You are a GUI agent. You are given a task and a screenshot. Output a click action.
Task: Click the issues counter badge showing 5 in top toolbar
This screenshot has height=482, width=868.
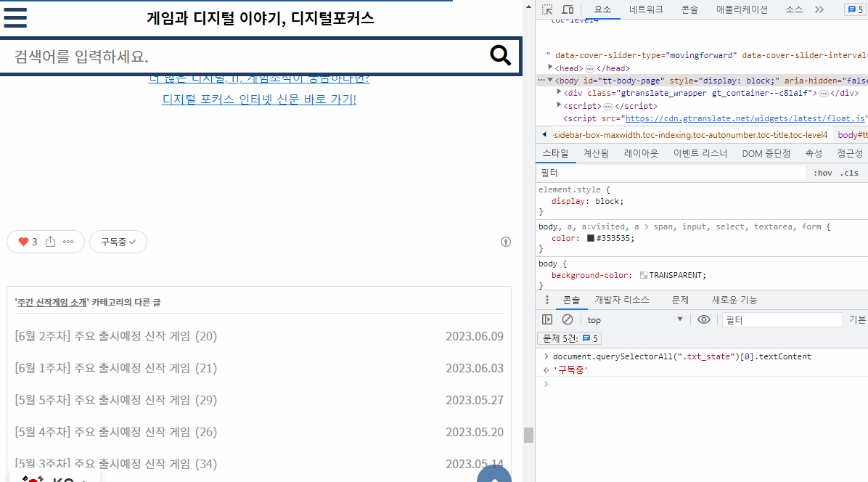854,9
